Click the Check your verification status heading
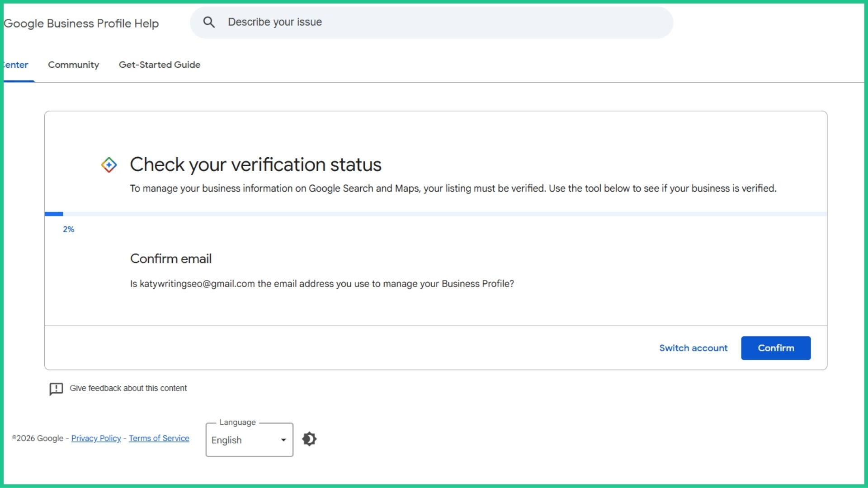 tap(255, 164)
